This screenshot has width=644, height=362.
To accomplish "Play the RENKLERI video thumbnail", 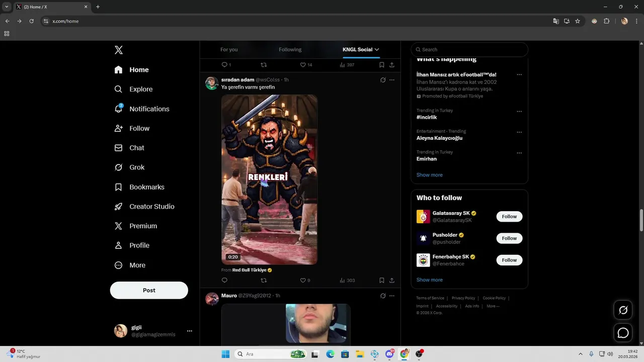I will click(269, 179).
